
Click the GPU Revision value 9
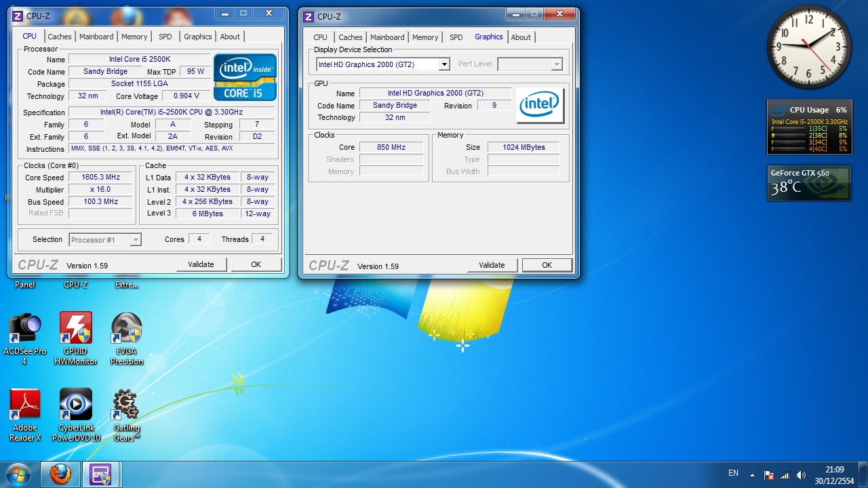(x=494, y=106)
